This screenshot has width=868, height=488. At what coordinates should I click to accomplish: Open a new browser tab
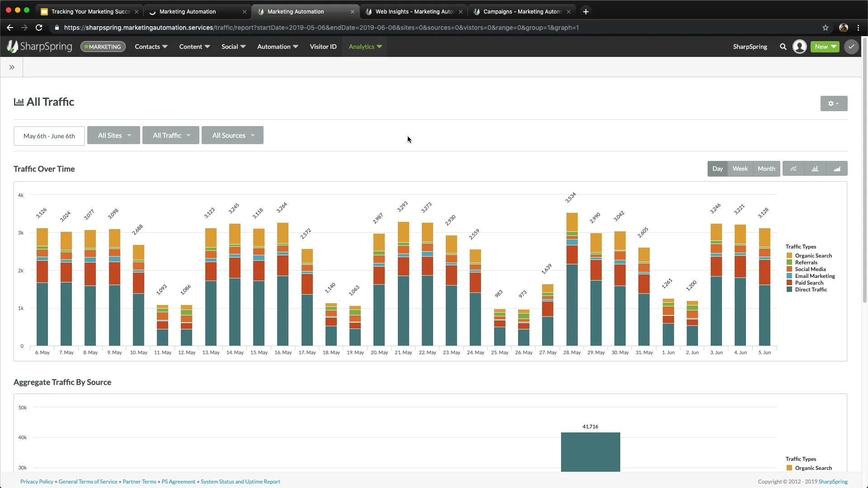585,11
